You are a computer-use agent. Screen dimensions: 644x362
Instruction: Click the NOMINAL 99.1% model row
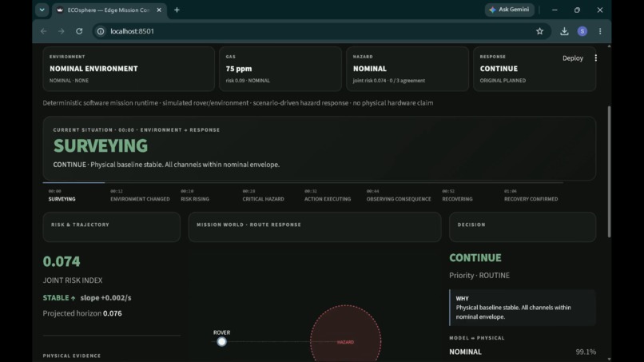click(x=523, y=352)
